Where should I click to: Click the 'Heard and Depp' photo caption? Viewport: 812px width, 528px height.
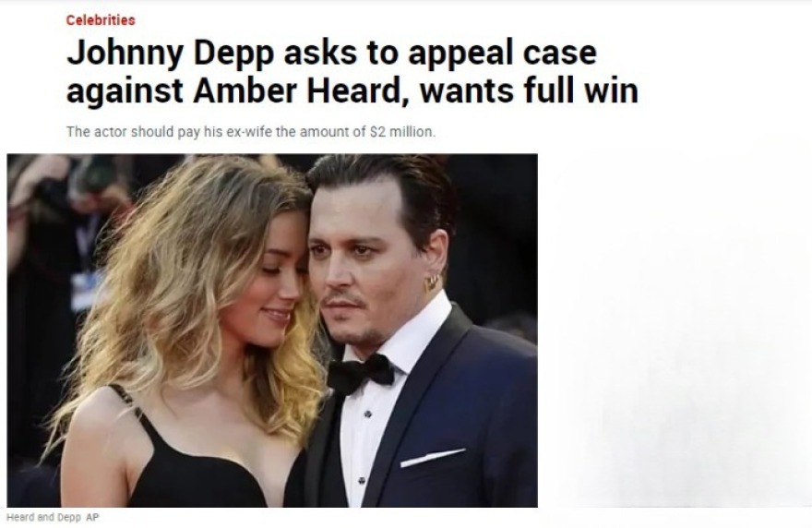(x=43, y=517)
